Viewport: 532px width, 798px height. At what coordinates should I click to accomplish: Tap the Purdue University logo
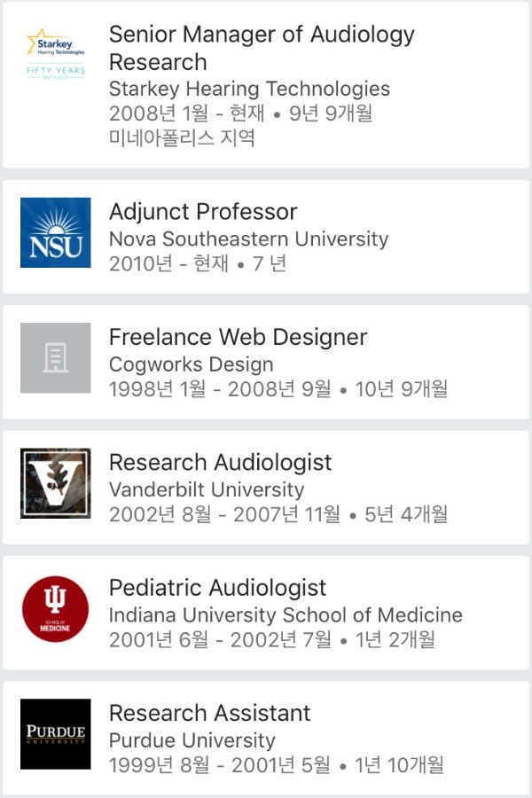tap(56, 734)
